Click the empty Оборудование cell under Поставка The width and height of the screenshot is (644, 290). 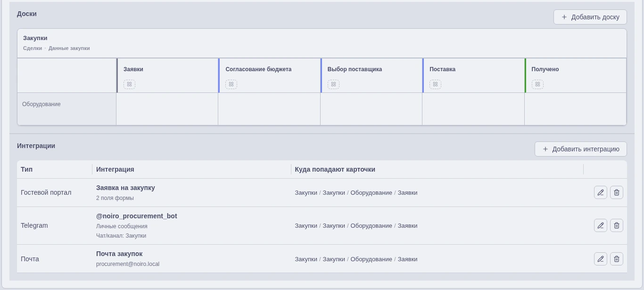pos(473,109)
